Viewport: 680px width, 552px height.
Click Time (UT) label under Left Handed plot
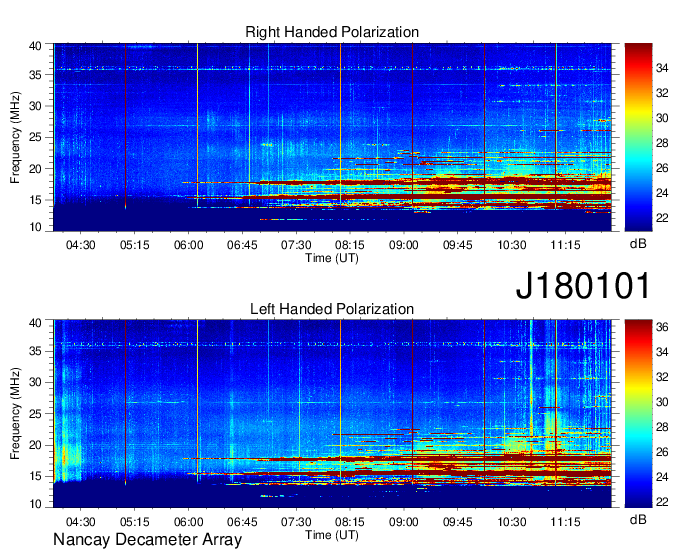(x=332, y=535)
